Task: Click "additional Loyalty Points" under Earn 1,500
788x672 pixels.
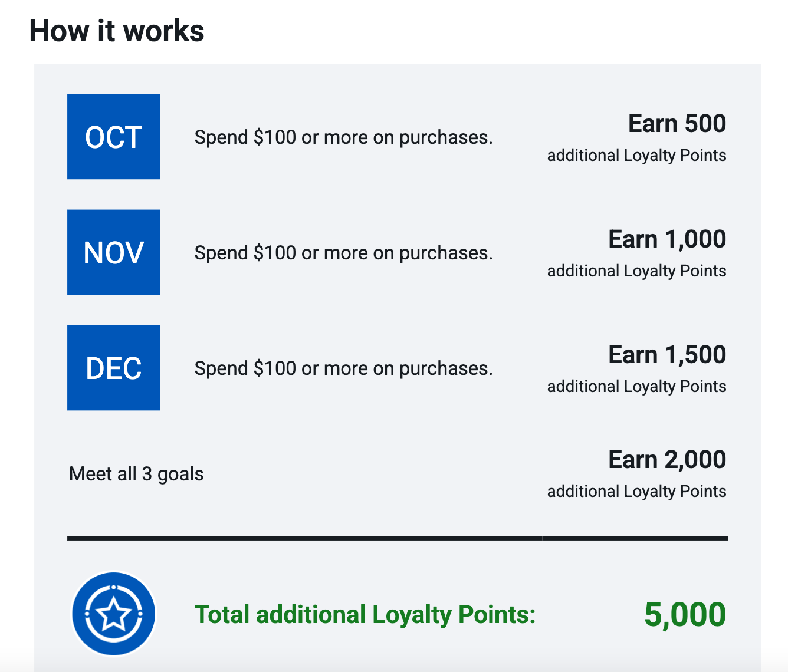Action: tap(636, 387)
